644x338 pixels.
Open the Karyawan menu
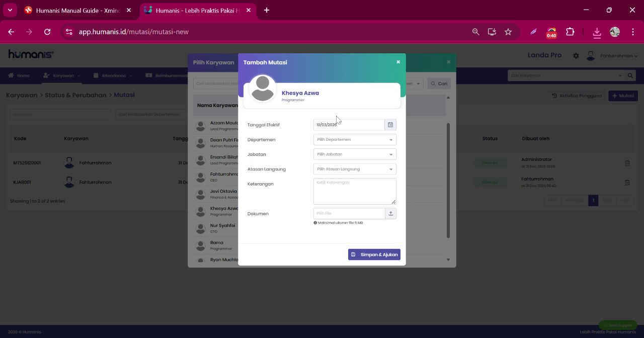[61, 75]
